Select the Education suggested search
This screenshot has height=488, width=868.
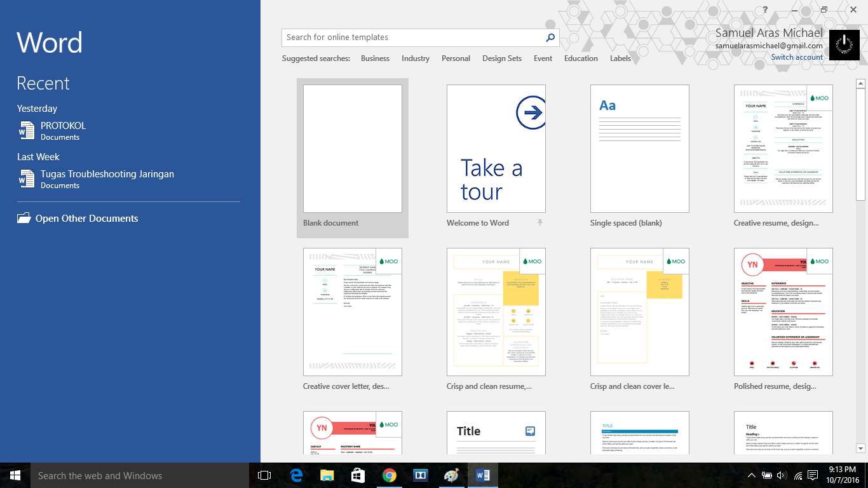581,58
